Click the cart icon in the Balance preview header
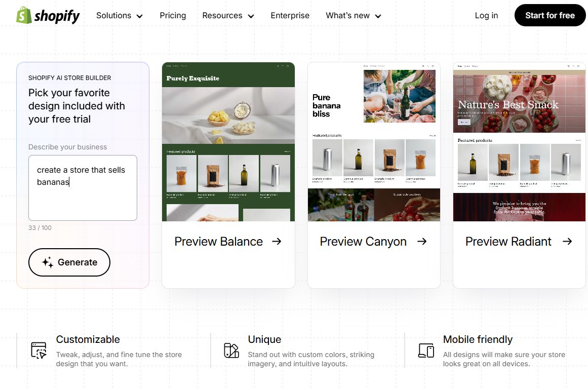 pyautogui.click(x=288, y=66)
